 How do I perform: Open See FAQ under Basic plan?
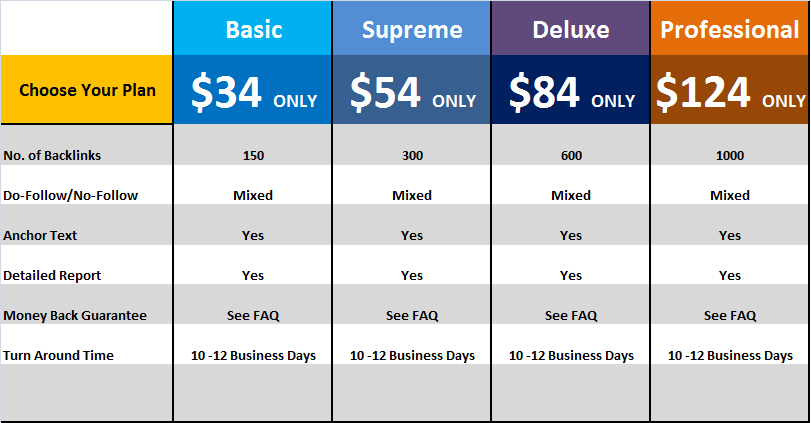tap(253, 315)
